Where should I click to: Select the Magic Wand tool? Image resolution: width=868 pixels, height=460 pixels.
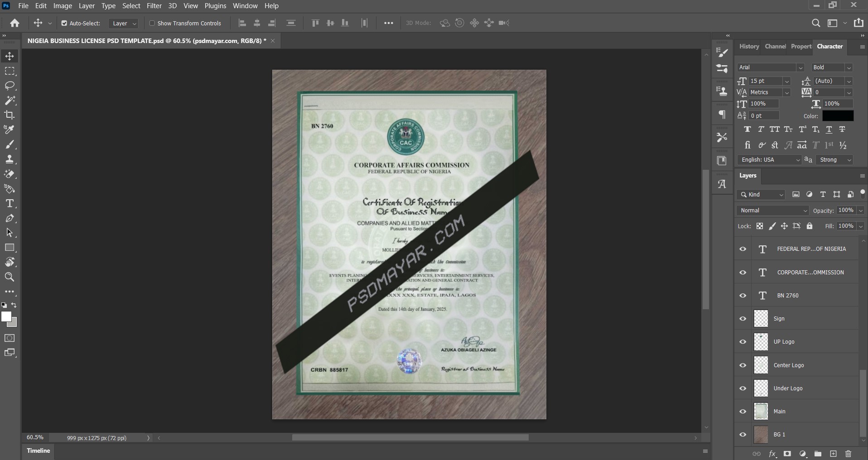[x=10, y=100]
